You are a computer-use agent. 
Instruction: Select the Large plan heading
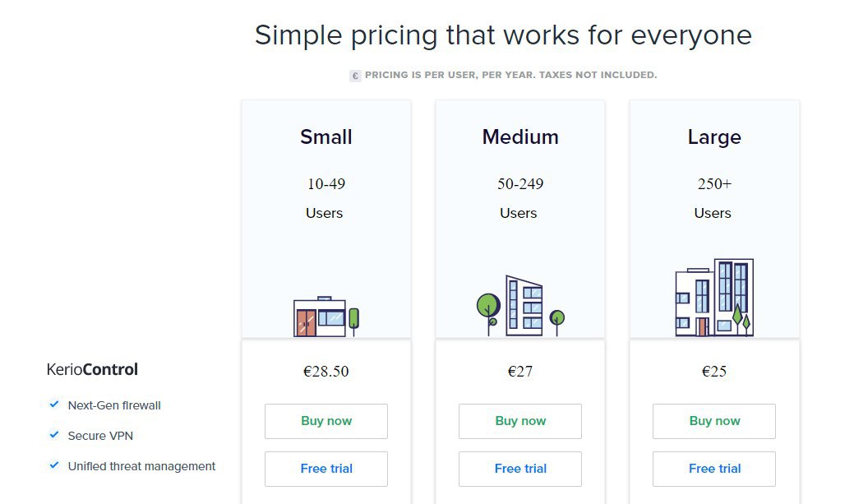coord(714,137)
